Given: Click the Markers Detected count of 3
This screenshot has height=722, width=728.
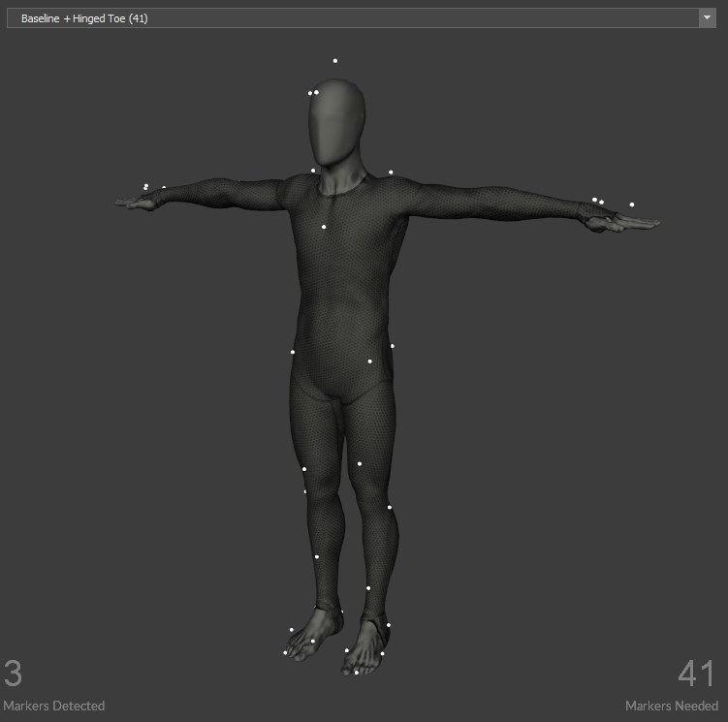Looking at the screenshot, I should pyautogui.click(x=13, y=674).
